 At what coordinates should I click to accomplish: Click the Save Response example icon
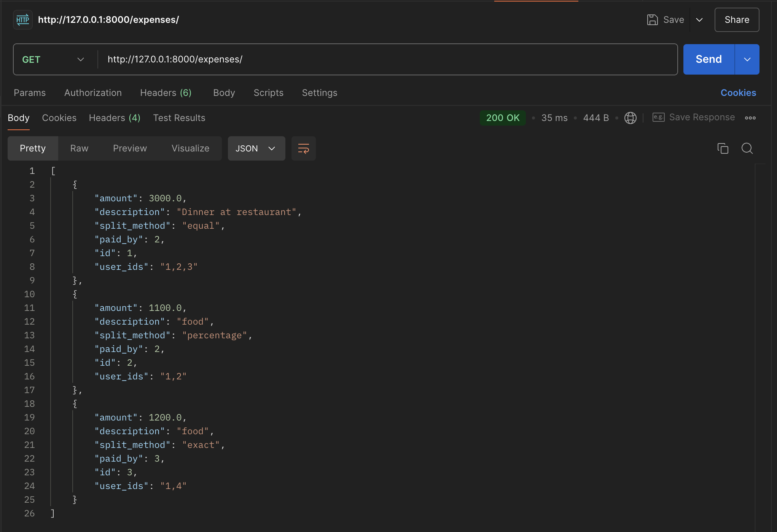(x=658, y=117)
